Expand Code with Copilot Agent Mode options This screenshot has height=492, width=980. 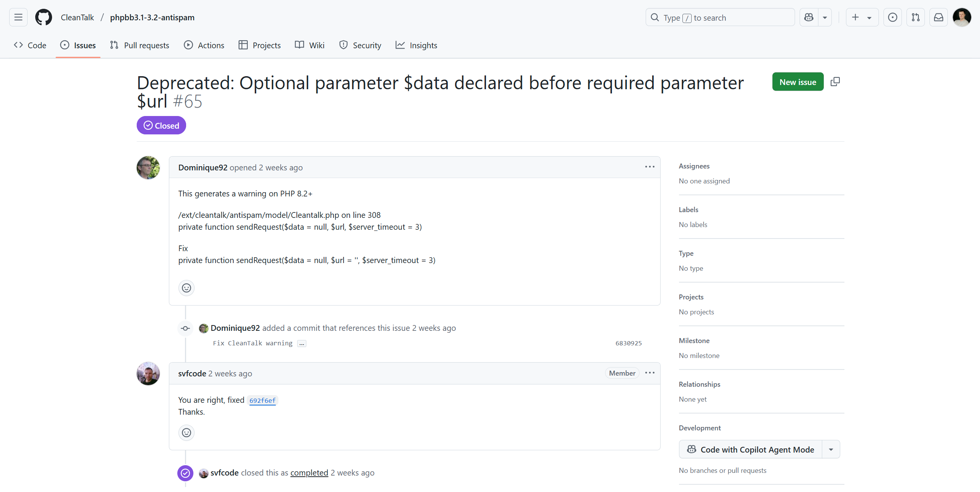click(x=831, y=450)
